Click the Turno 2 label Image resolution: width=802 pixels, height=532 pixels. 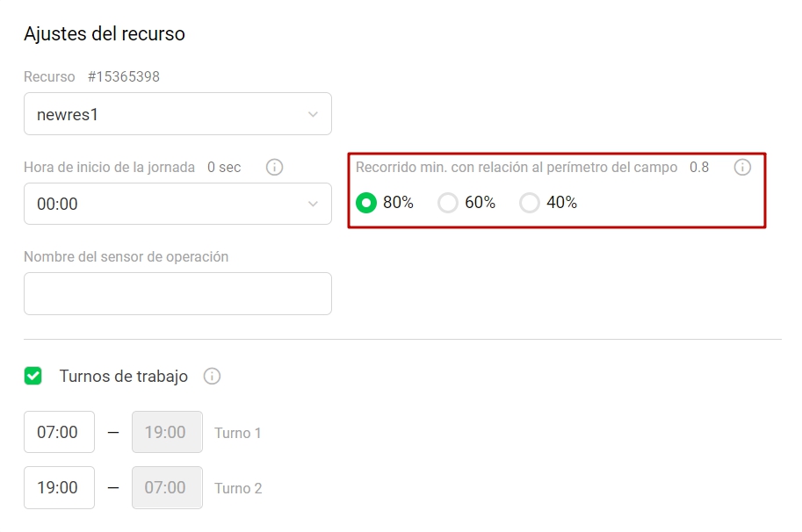tap(238, 488)
